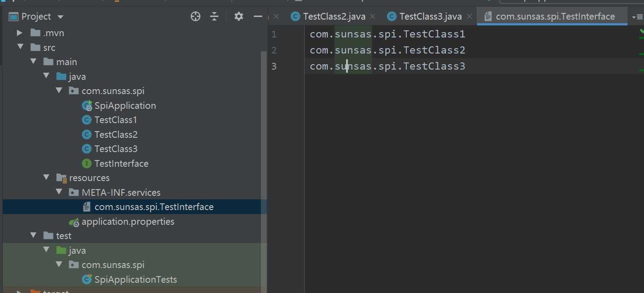Viewport: 644px width, 293px height.
Task: Collapse the src folder
Action: pos(20,47)
